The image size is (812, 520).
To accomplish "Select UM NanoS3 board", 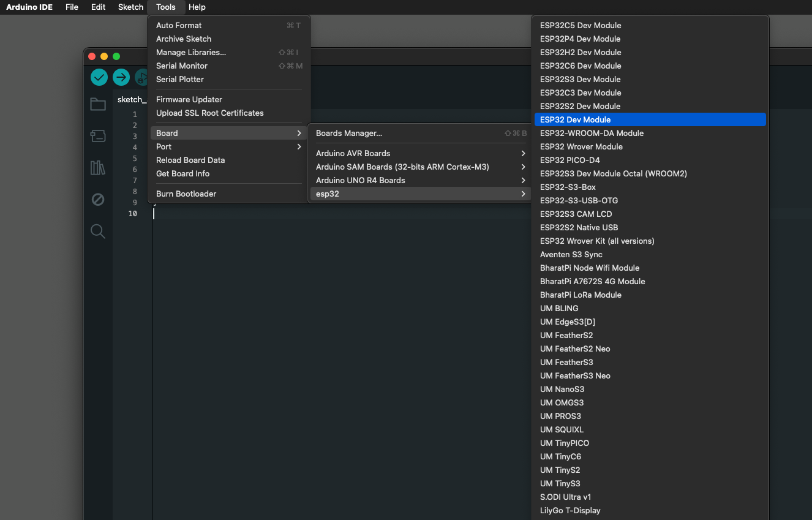I will tap(650, 389).
